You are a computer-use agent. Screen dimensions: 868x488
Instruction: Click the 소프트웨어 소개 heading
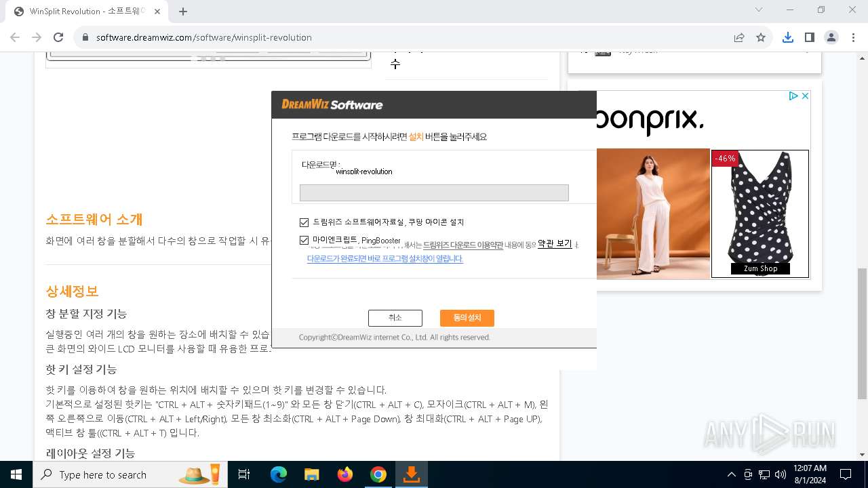[94, 220]
